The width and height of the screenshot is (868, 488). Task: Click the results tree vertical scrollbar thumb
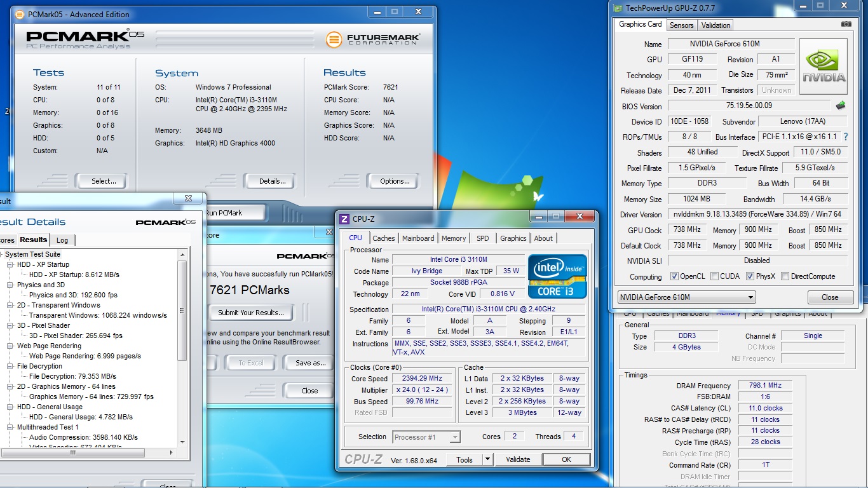(x=182, y=311)
